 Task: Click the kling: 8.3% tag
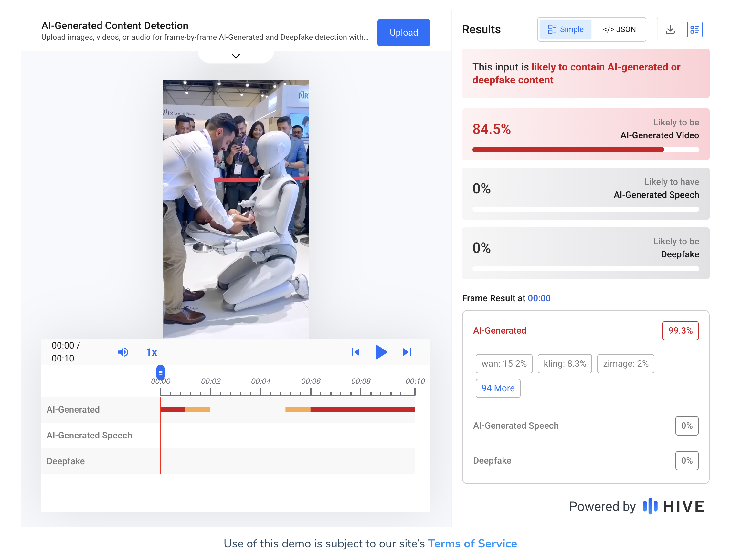[x=565, y=363]
